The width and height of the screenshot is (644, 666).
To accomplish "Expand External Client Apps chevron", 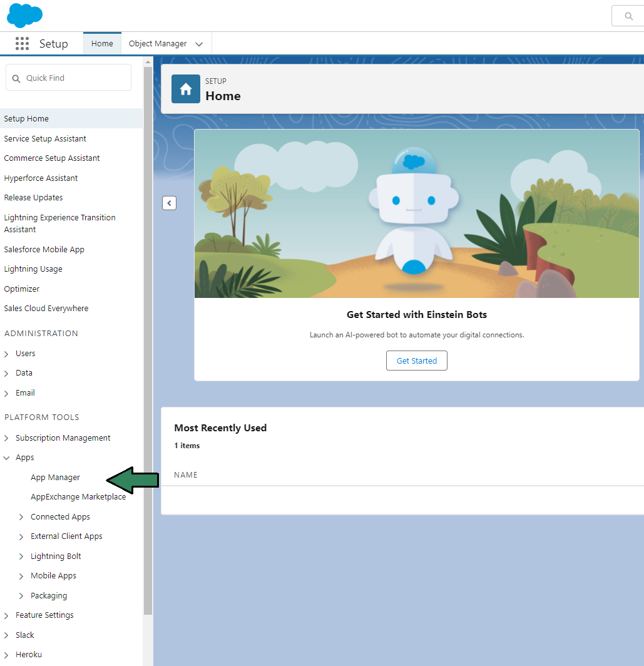I will point(21,537).
